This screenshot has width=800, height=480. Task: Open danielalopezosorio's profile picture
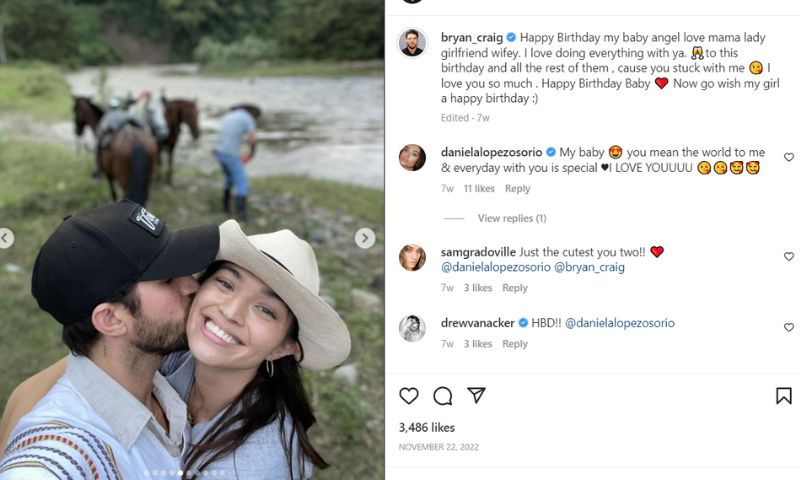coord(412,157)
